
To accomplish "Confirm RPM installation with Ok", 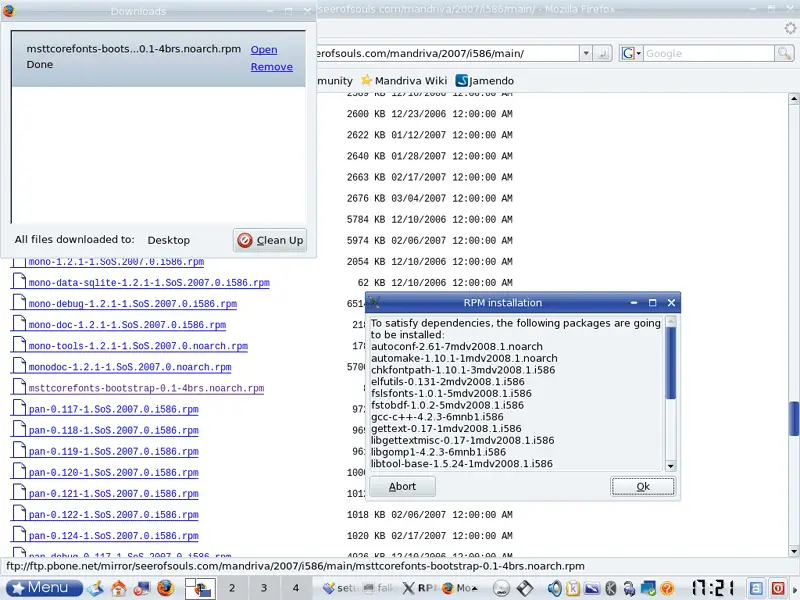I will [643, 486].
